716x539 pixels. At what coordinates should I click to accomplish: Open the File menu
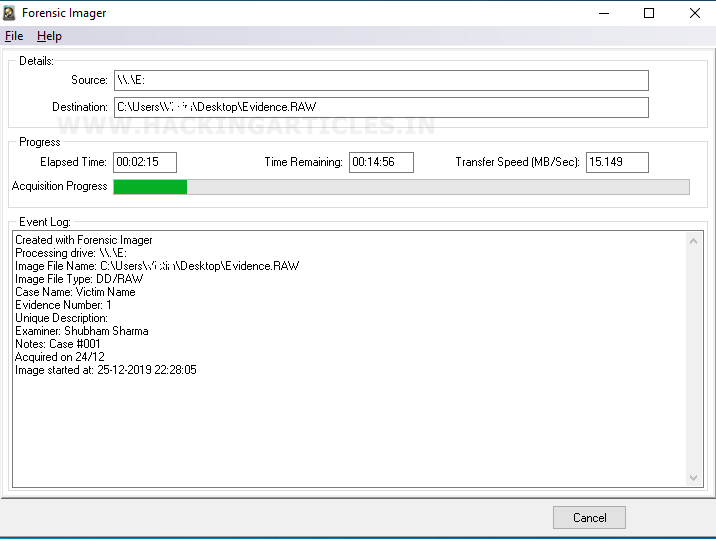click(x=14, y=36)
